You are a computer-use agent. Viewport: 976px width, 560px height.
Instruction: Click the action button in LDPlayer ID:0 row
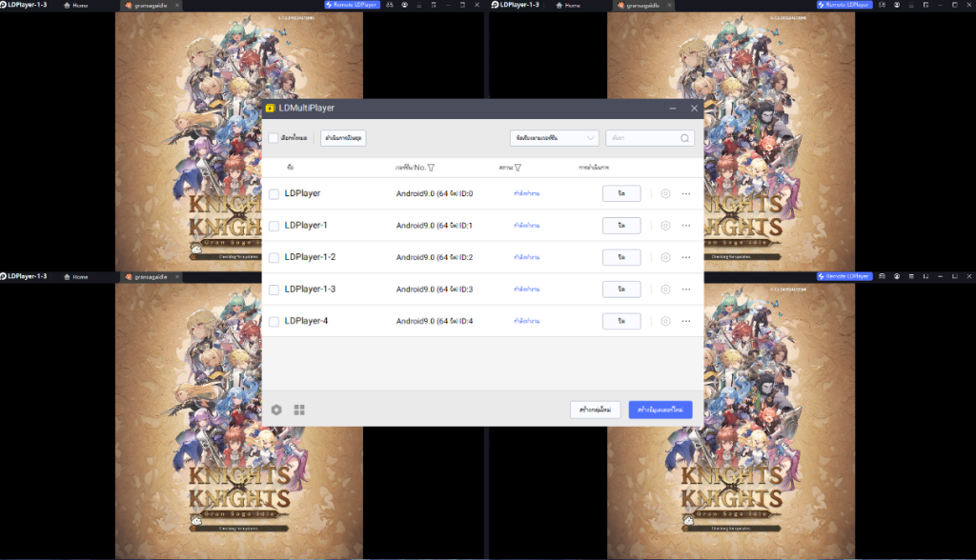(621, 193)
